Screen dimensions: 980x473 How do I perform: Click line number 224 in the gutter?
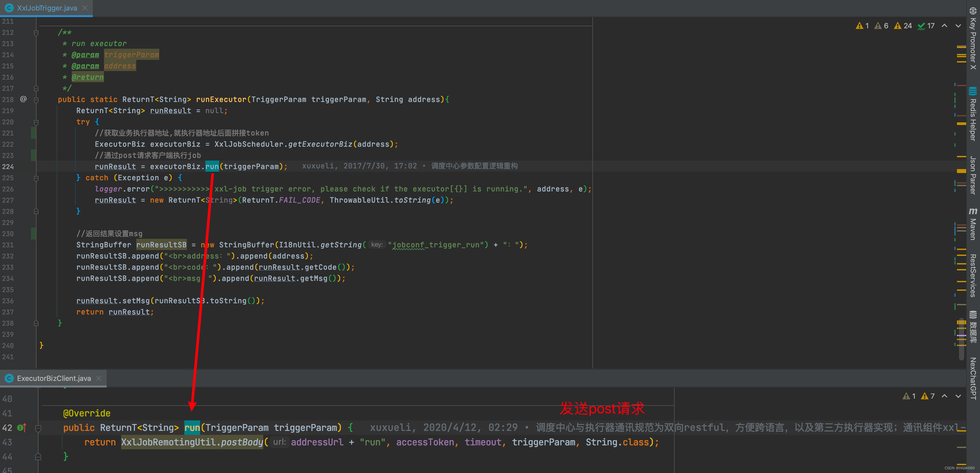click(x=8, y=166)
